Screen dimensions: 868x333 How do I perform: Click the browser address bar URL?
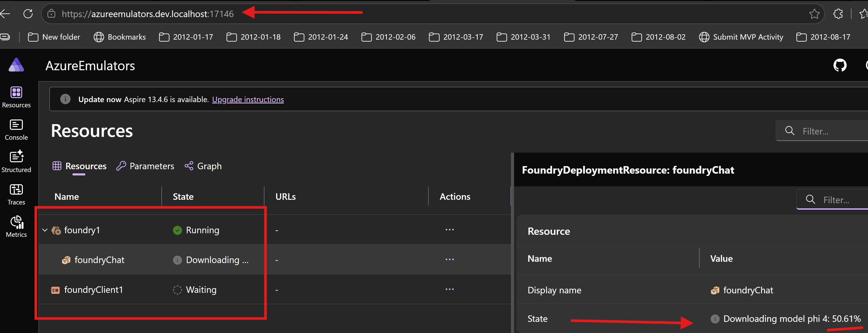148,14
